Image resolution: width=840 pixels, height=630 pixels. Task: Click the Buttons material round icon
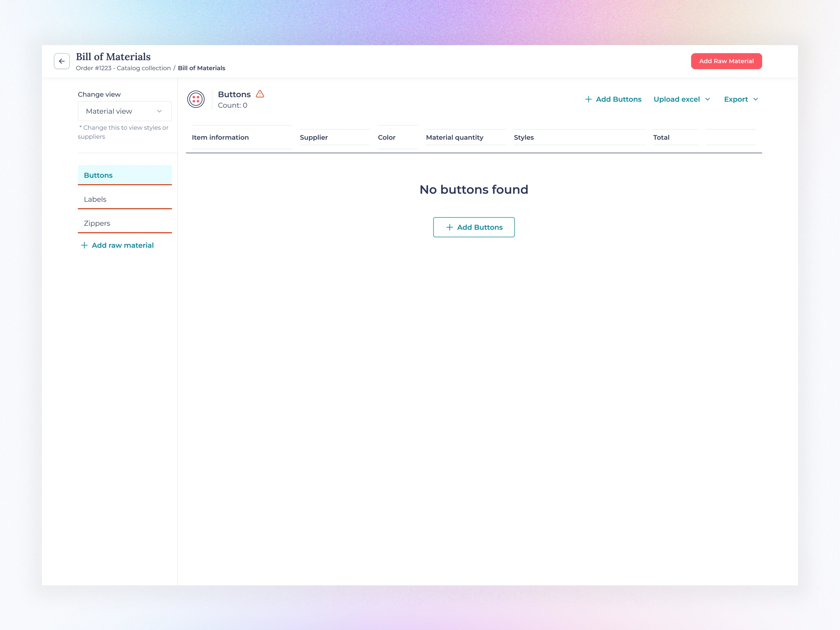coord(196,99)
